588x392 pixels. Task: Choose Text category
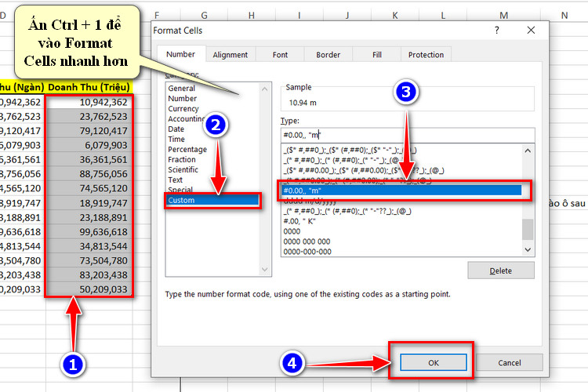175,180
